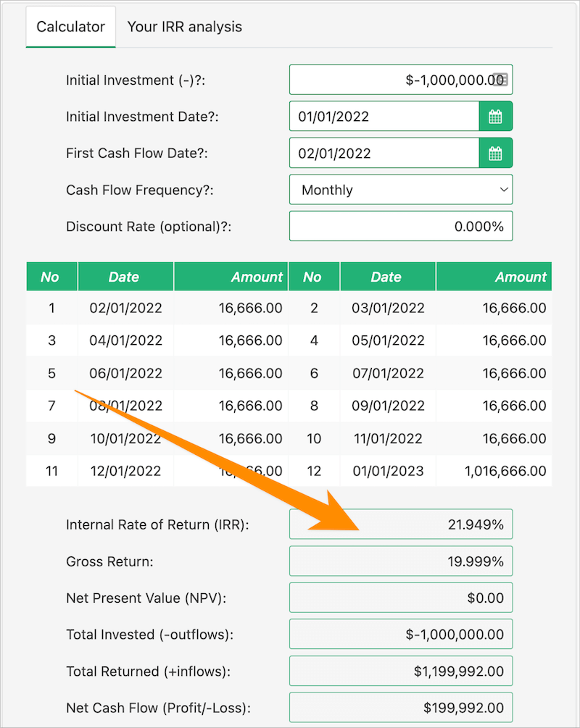Expand the Cash Flow Frequency dropdown
The image size is (580, 728).
coord(401,190)
